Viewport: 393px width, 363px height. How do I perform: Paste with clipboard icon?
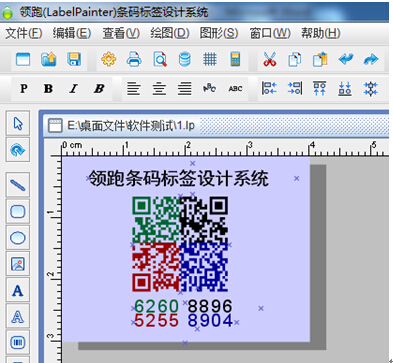320,60
